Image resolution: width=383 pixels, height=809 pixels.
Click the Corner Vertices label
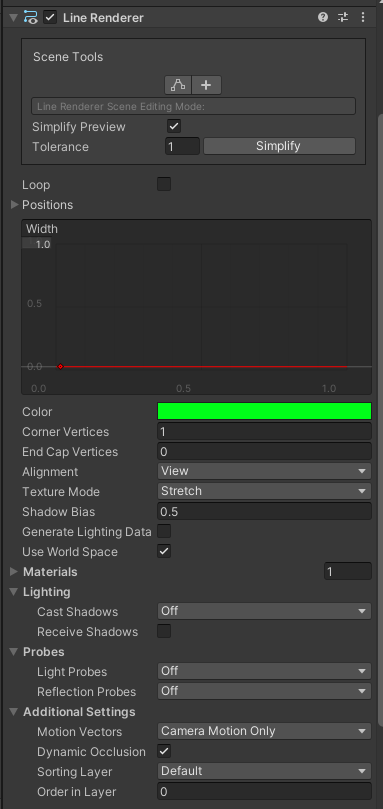tap(66, 432)
